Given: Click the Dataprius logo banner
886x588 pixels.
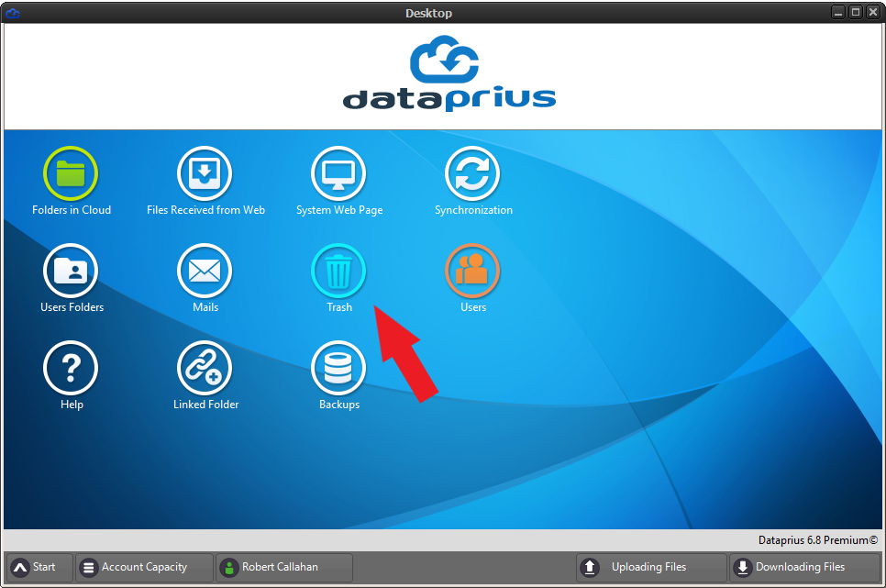Looking at the screenshot, I should [x=449, y=73].
